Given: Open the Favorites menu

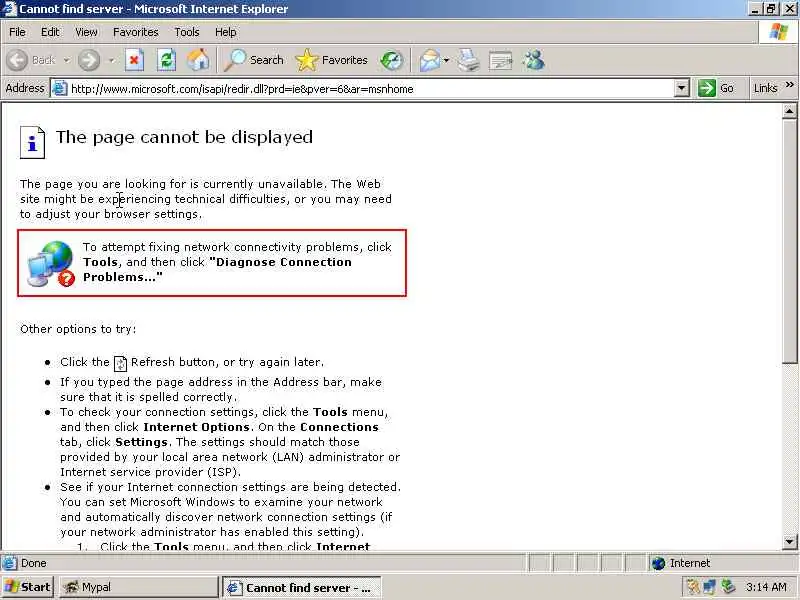Looking at the screenshot, I should (x=136, y=32).
